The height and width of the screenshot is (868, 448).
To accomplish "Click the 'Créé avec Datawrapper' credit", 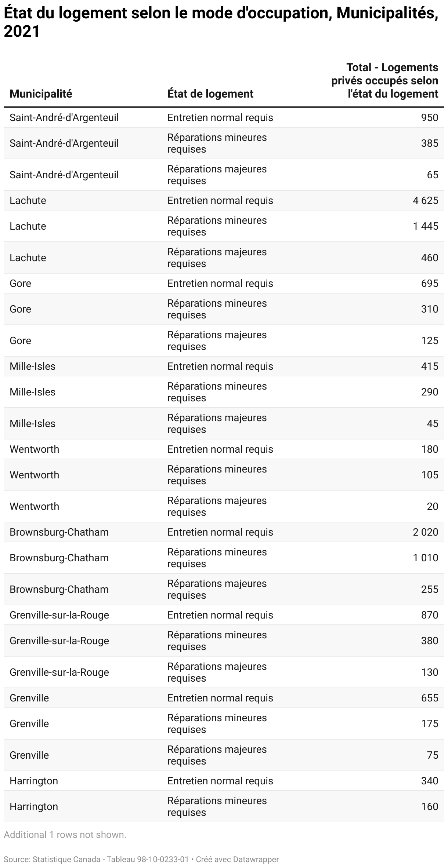I will click(x=237, y=859).
